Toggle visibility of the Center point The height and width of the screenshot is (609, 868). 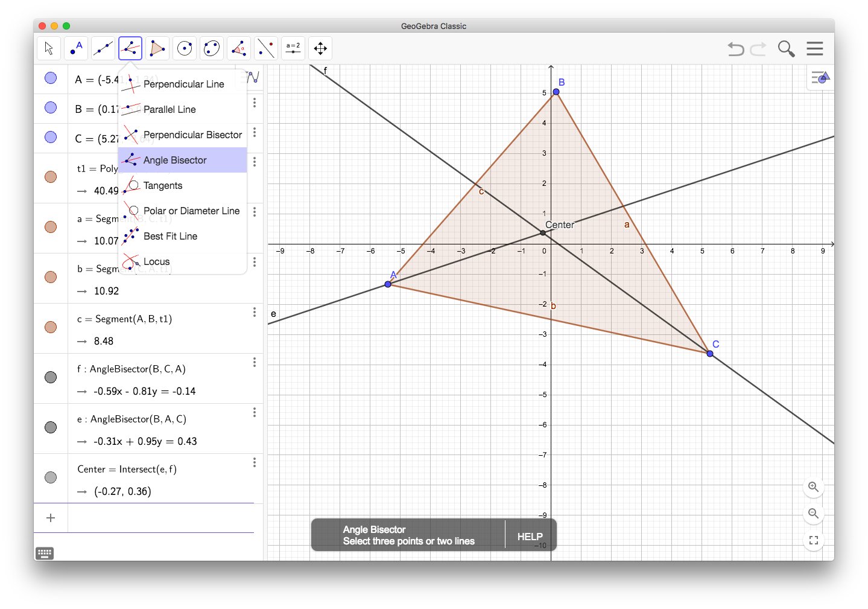(50, 477)
